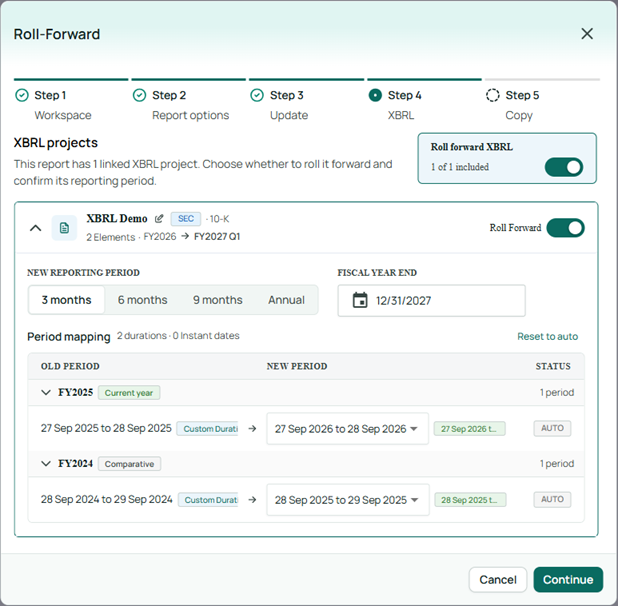The width and height of the screenshot is (618, 606).
Task: Click the Continue button
Action: pyautogui.click(x=568, y=580)
